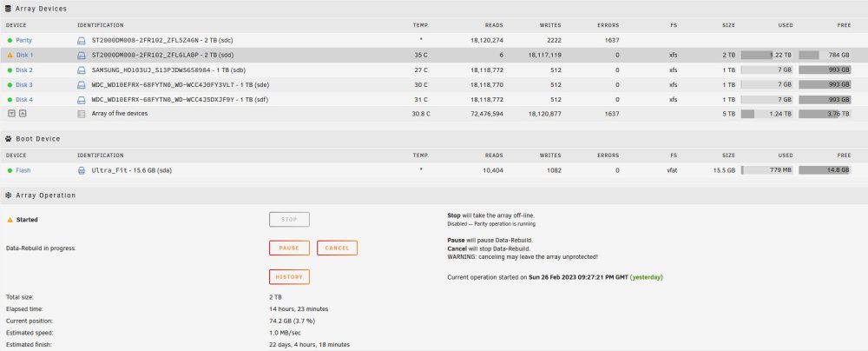
Task: Open the Disk 1 device link
Action: 24,55
